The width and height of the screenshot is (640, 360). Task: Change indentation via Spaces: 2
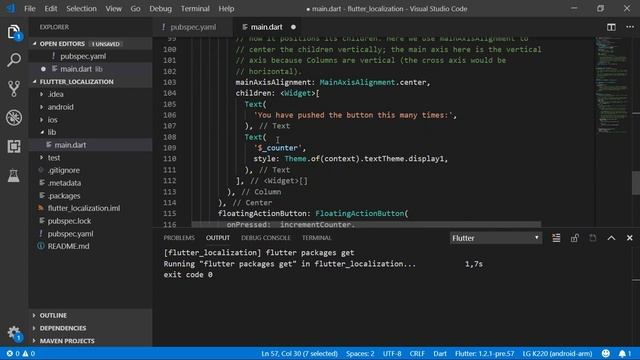(360, 353)
